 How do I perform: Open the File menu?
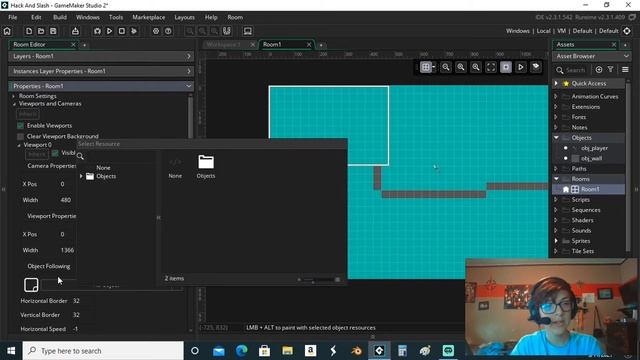pyautogui.click(x=13, y=17)
